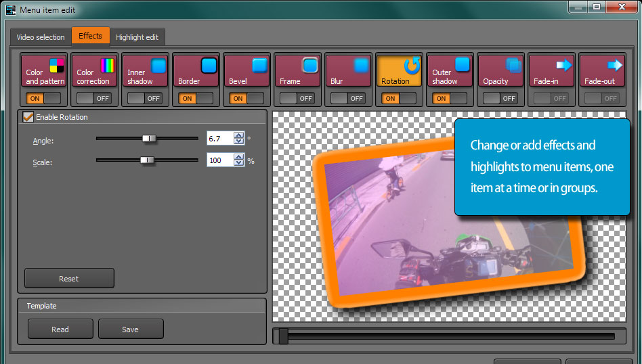The width and height of the screenshot is (642, 364).
Task: Select the Bevel effect tile
Action: click(247, 71)
